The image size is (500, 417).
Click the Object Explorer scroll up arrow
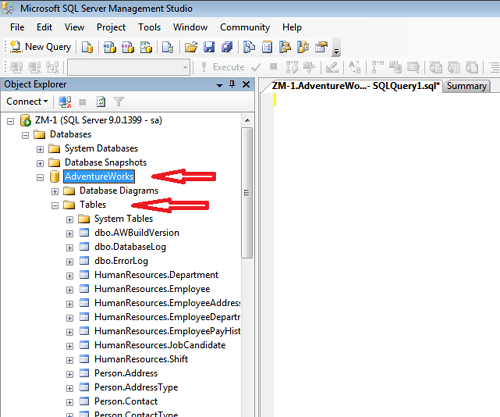click(247, 120)
